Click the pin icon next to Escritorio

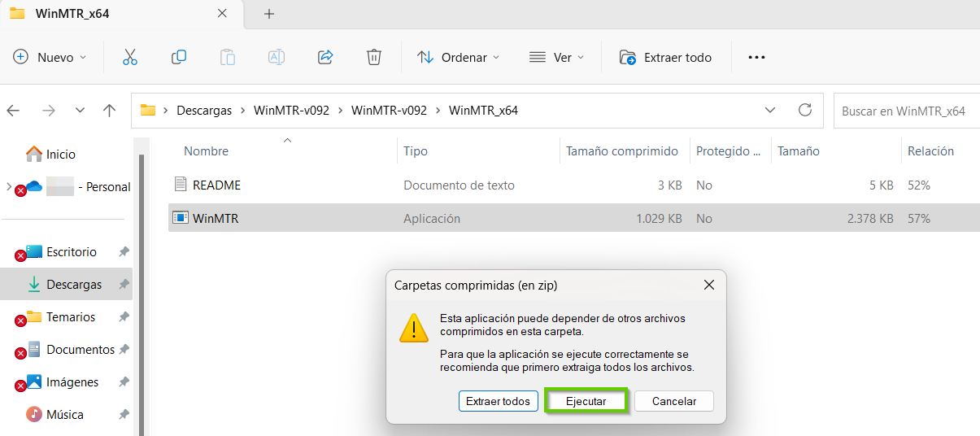124,252
